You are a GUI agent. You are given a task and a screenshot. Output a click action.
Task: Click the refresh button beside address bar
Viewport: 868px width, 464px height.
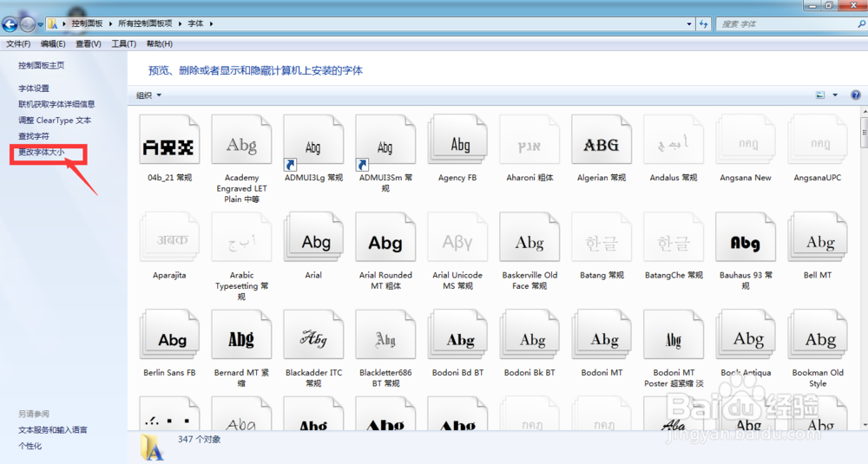(704, 23)
